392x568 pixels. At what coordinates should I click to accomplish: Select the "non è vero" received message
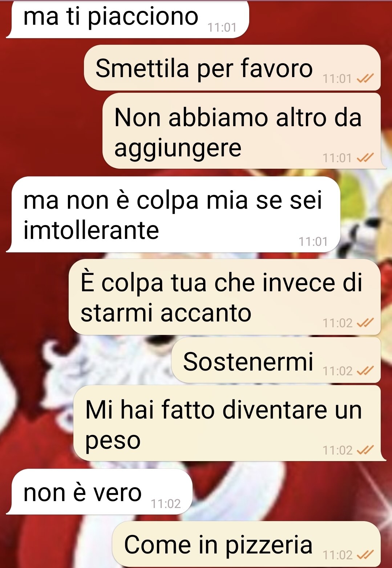[x=99, y=492]
